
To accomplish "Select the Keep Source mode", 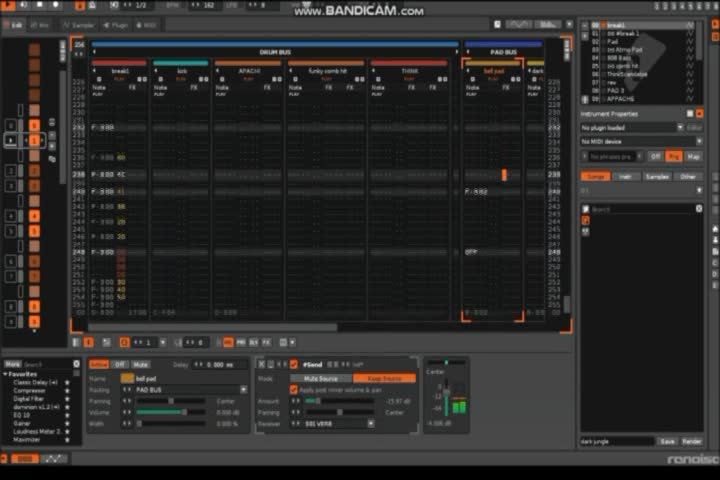I will [x=383, y=378].
